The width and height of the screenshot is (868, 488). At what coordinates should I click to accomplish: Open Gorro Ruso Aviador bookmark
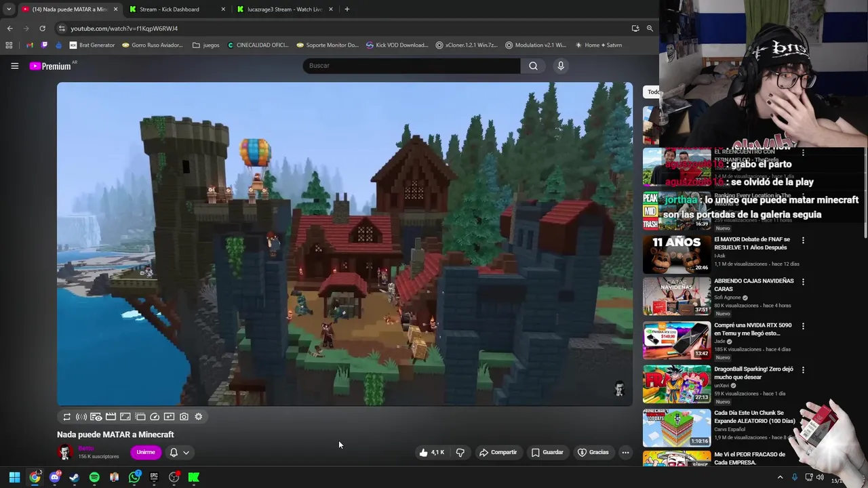click(153, 45)
